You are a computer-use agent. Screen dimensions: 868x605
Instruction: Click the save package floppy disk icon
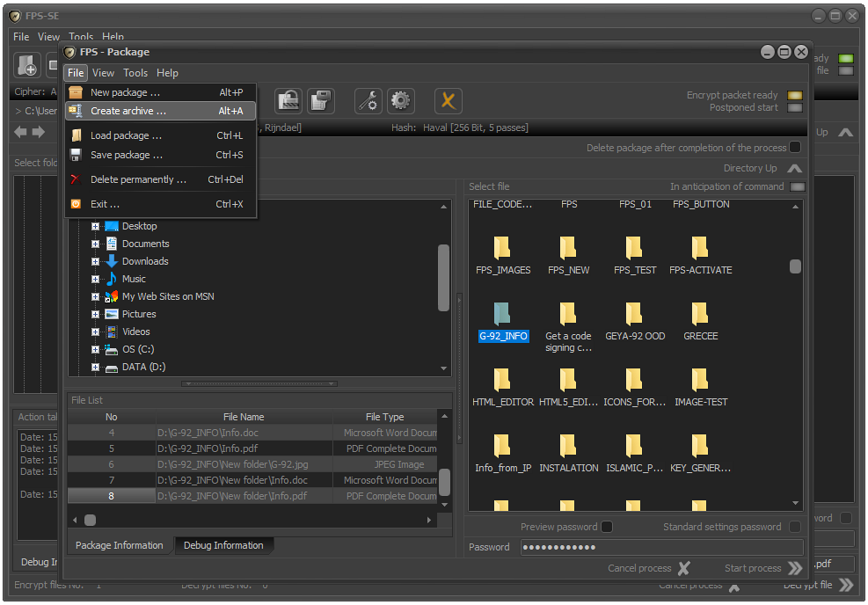(x=321, y=101)
